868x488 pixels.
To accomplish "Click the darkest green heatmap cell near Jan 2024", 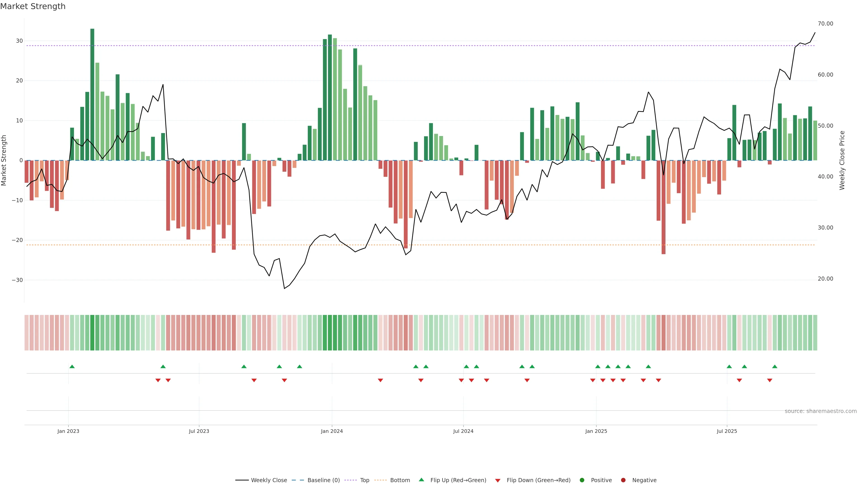I will click(330, 332).
